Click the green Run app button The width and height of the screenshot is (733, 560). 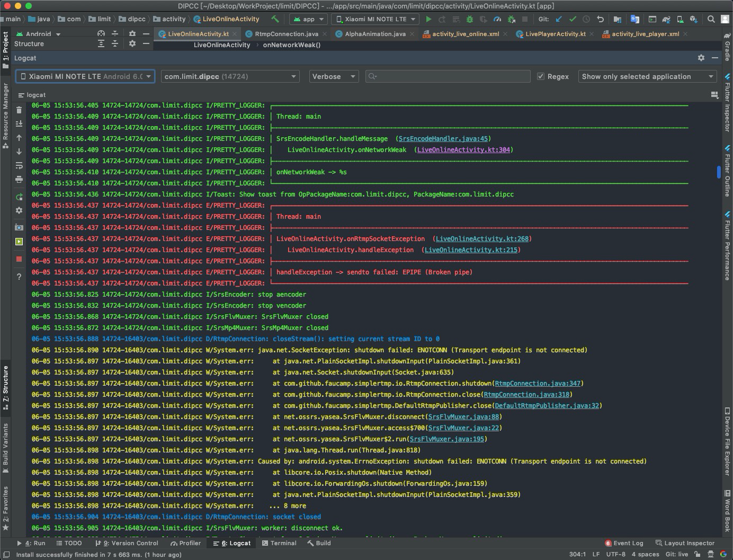point(428,19)
